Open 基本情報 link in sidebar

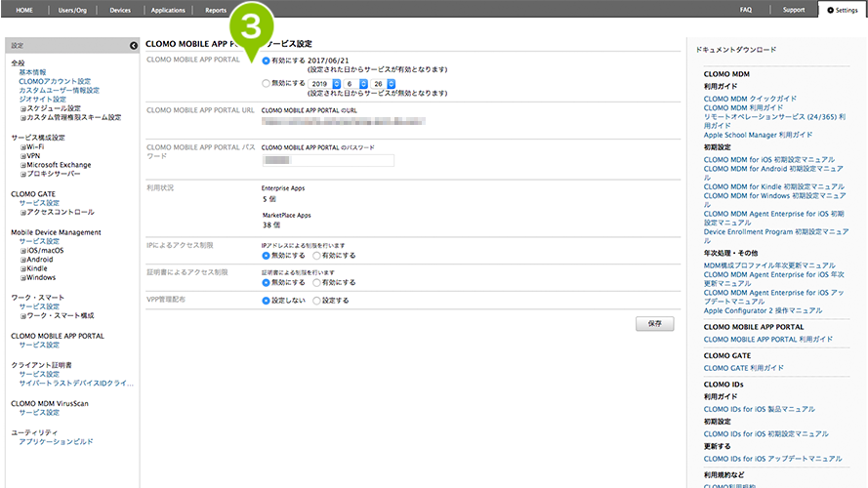pos(32,72)
